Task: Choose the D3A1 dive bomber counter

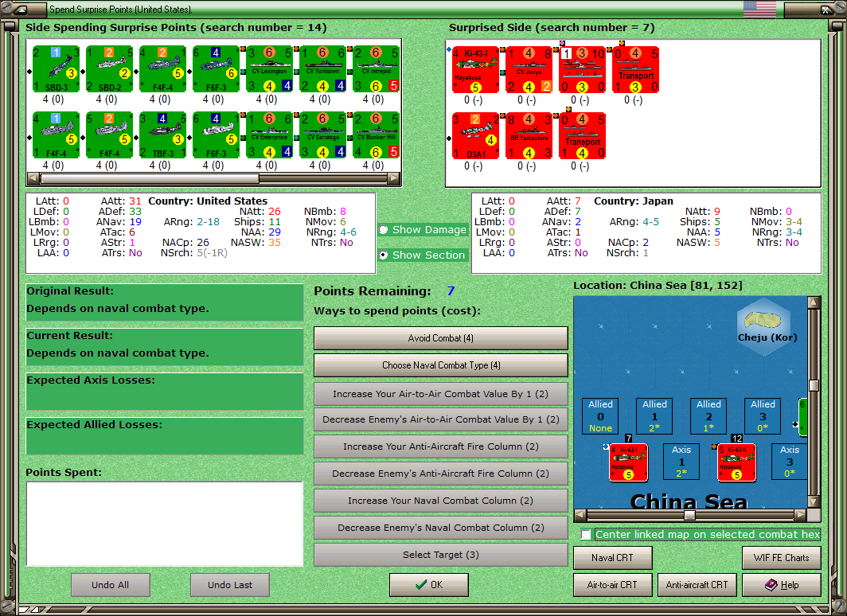Action: point(475,135)
